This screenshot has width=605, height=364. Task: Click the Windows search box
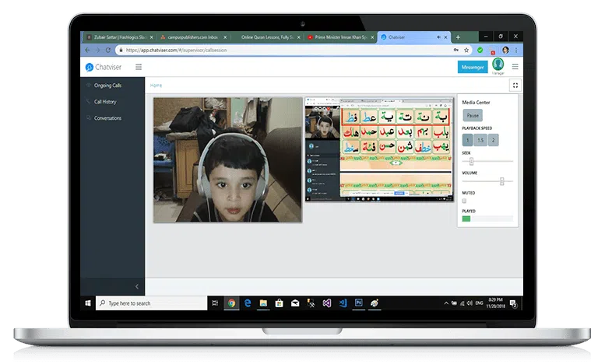coord(152,303)
